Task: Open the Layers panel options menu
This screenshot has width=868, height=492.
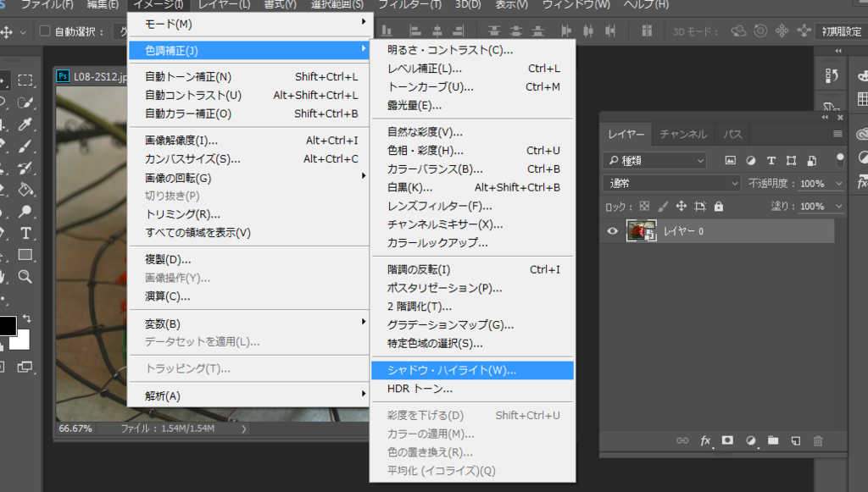Action: tap(837, 134)
